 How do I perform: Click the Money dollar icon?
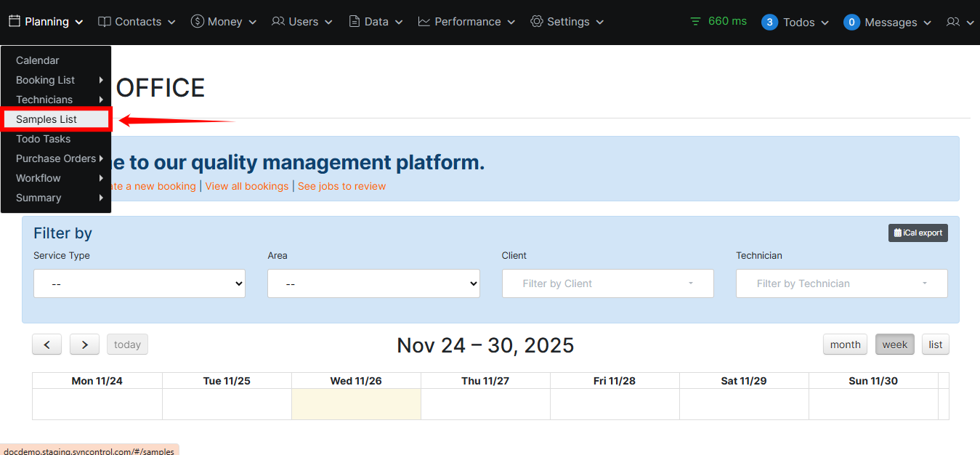pyautogui.click(x=197, y=22)
